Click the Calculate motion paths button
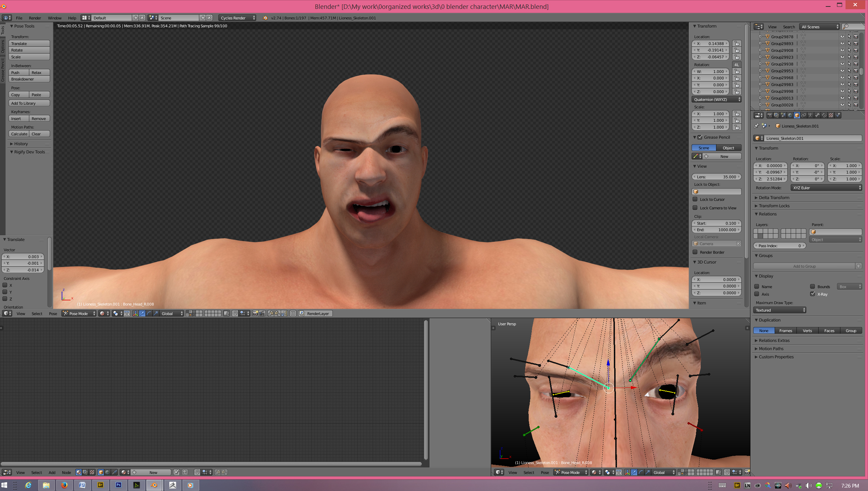868x491 pixels. (x=19, y=134)
